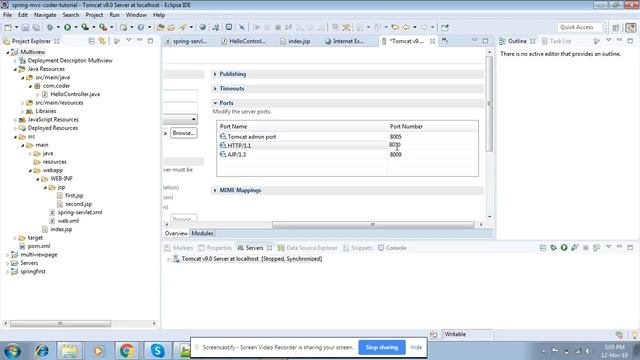The image size is (640, 360).
Task: Toggle Link with Editor in Project Explorer
Action: click(102, 41)
